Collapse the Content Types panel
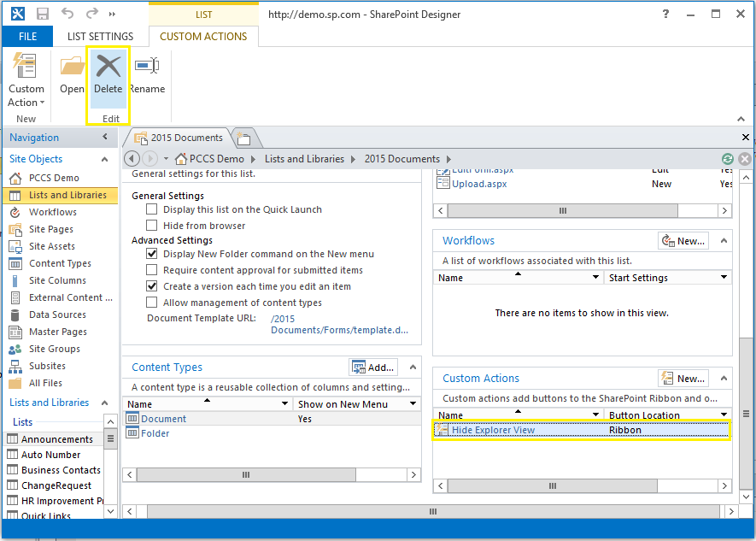The image size is (756, 541). (413, 368)
